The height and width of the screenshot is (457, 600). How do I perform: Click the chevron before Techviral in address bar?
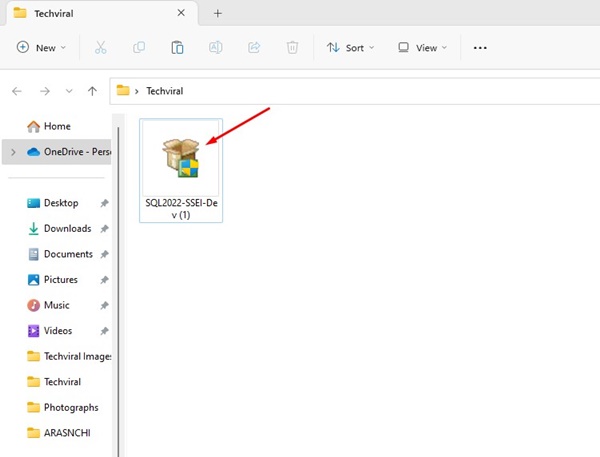[137, 91]
